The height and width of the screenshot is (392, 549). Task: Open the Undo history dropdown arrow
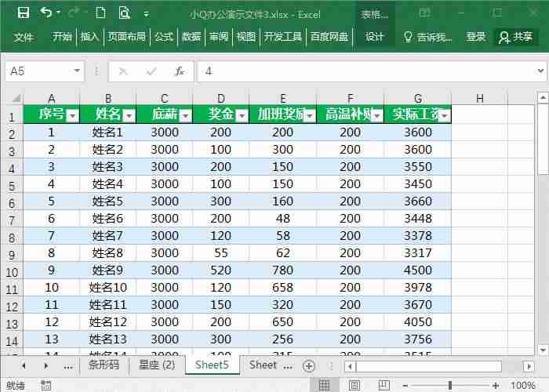59,13
